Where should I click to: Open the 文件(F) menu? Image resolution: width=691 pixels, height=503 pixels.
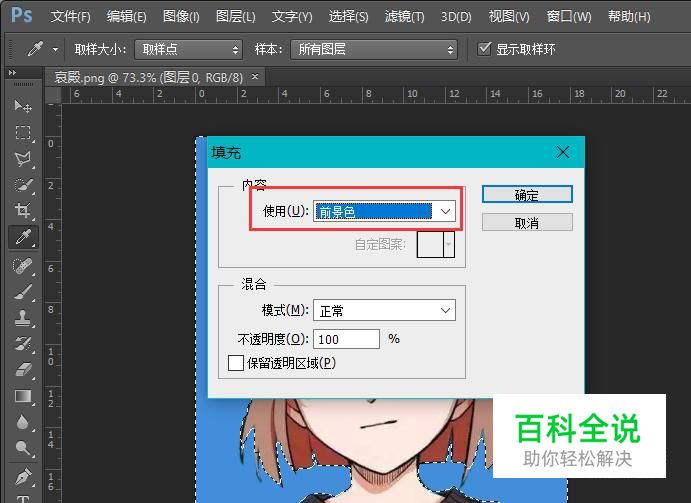(70, 16)
